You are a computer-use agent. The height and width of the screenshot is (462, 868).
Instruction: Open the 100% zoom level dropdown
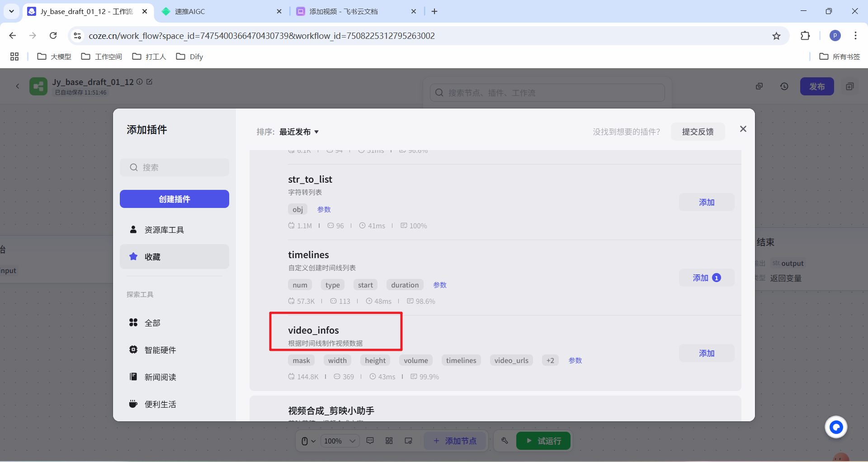point(340,441)
